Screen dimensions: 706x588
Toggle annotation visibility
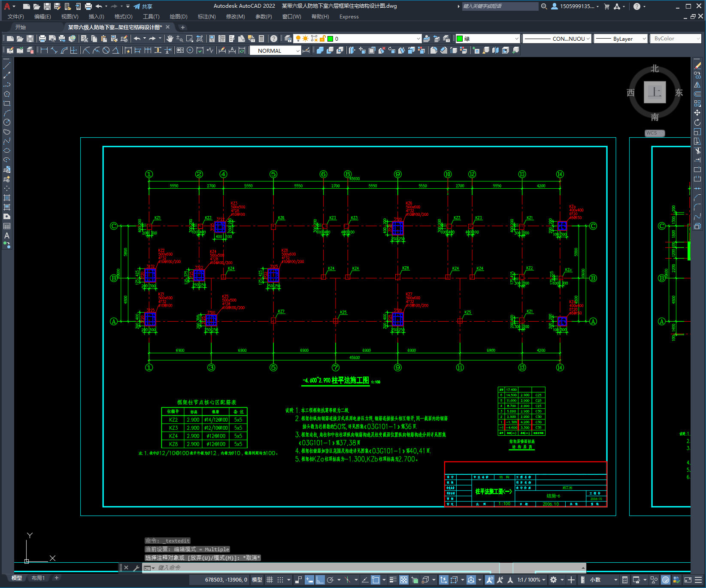(x=490, y=579)
